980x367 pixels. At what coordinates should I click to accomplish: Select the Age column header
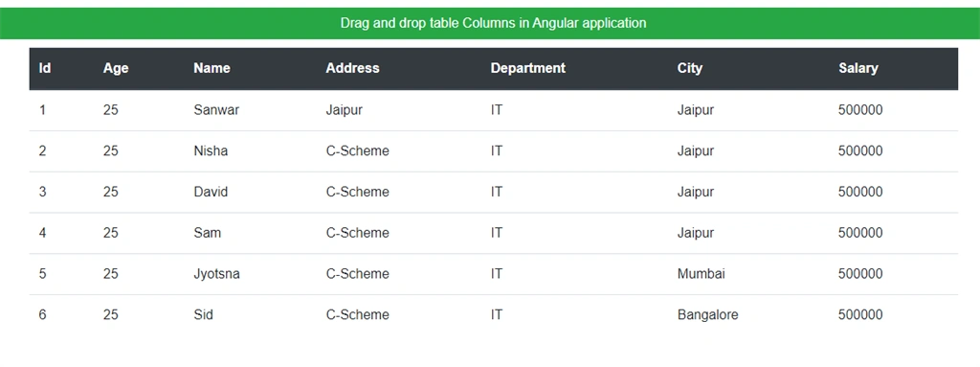[116, 68]
